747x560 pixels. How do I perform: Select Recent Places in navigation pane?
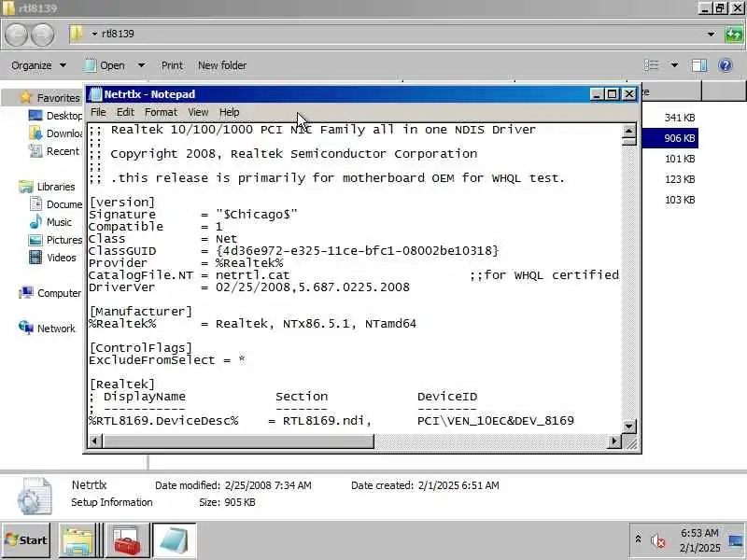(x=63, y=151)
